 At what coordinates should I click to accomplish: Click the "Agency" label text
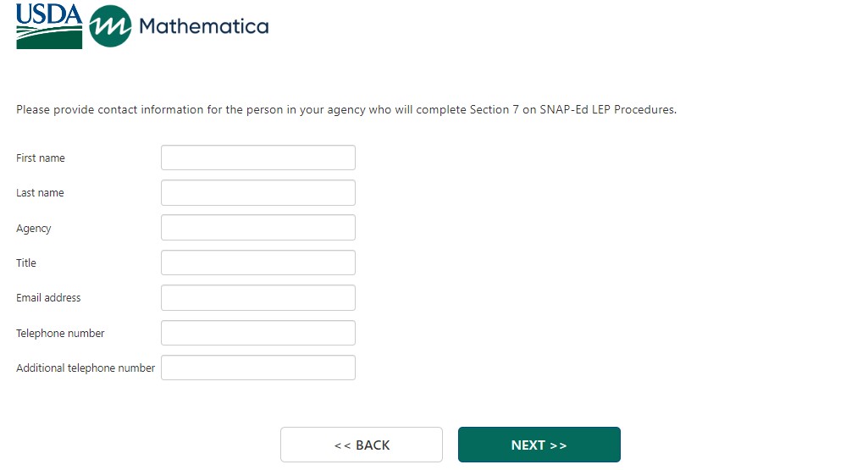point(34,229)
